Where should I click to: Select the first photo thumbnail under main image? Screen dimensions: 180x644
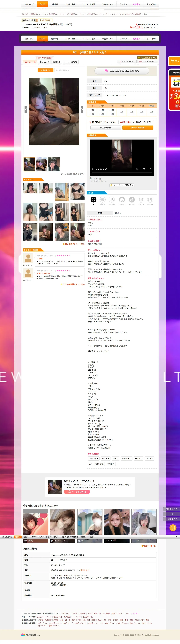(x=29, y=164)
